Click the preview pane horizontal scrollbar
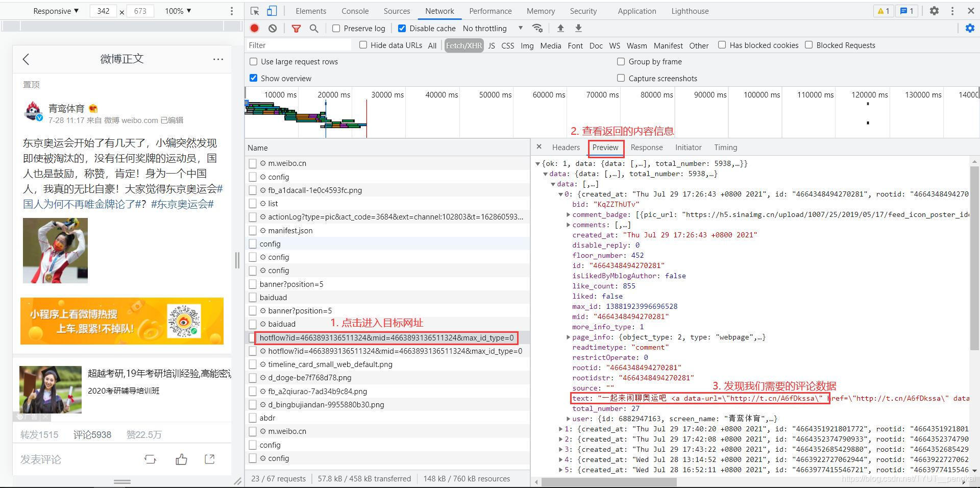Viewport: 980px width, 488px height. click(x=609, y=482)
